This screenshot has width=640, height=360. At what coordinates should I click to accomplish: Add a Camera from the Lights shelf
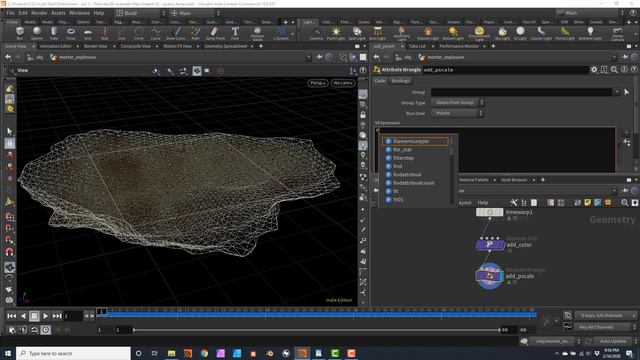pos(316,33)
